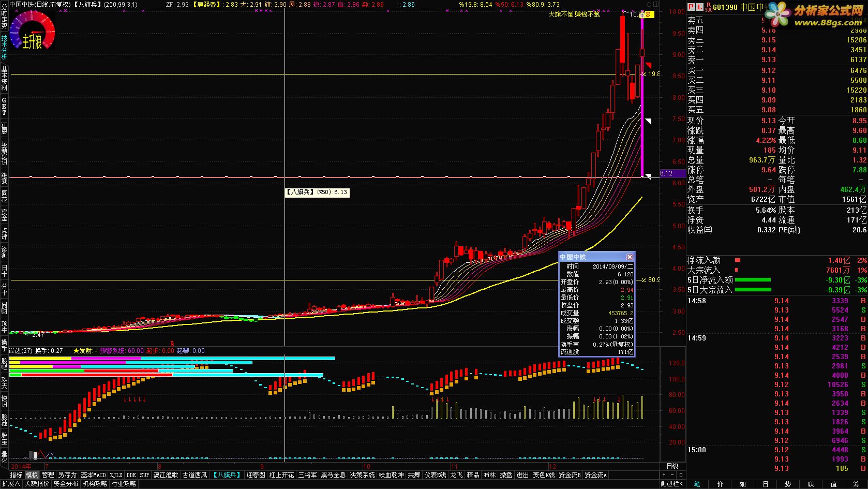This screenshot has width=868, height=489.
Task: Switch to 资金流B template
Action: 570,475
